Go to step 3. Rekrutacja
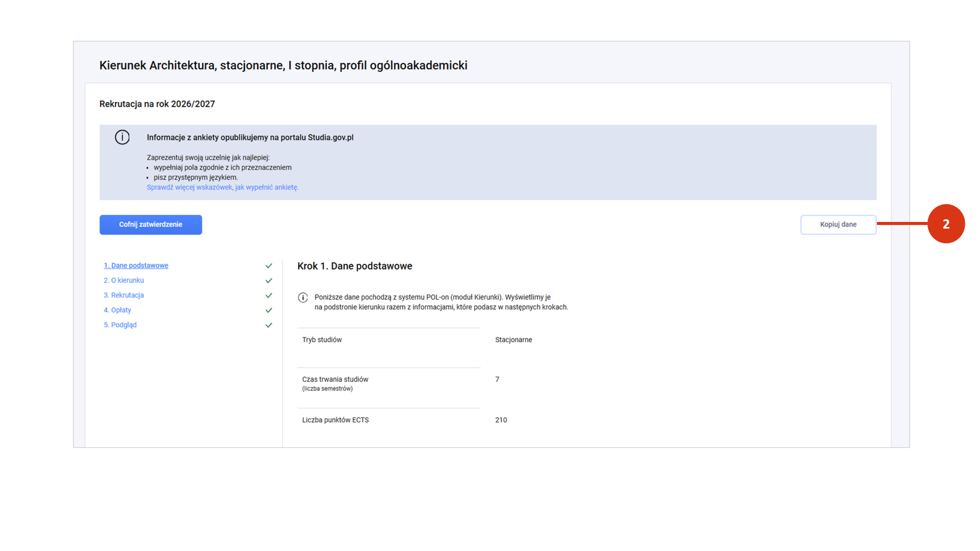 pyautogui.click(x=124, y=295)
